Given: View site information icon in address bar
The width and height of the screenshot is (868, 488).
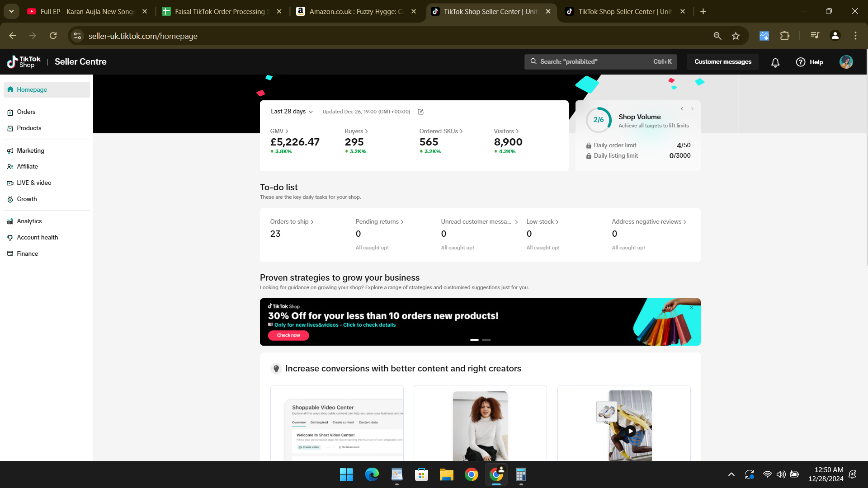Looking at the screenshot, I should tap(77, 36).
